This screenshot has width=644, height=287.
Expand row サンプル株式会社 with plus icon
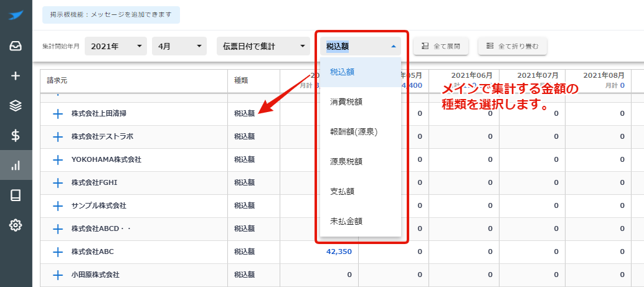pyautogui.click(x=59, y=205)
